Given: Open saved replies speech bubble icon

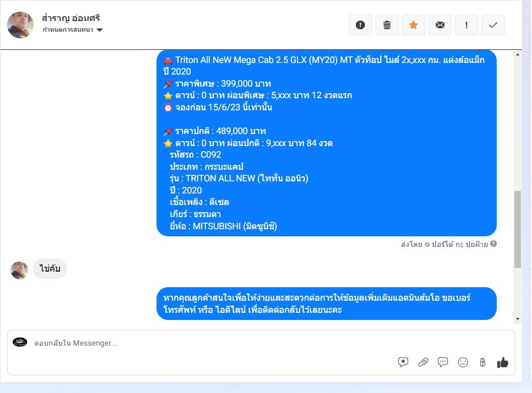Looking at the screenshot, I should [x=443, y=362].
